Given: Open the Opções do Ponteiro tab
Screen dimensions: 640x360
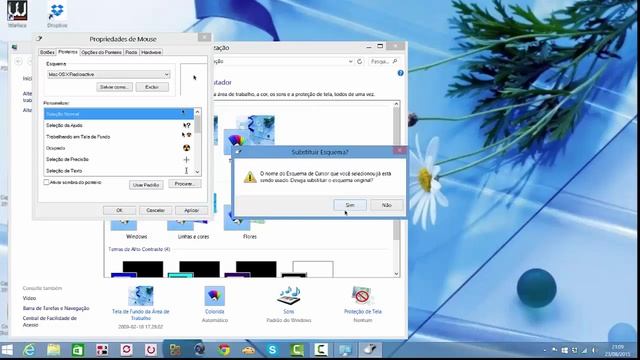Looking at the screenshot, I should click(x=102, y=52).
